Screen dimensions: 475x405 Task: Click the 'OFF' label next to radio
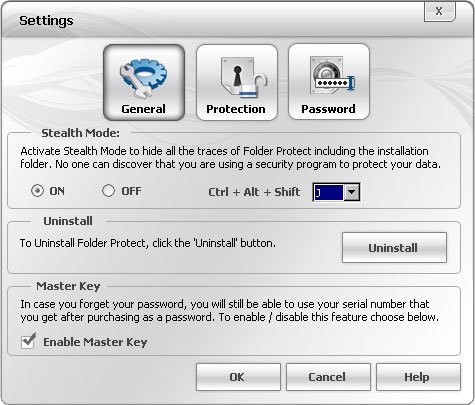point(131,191)
